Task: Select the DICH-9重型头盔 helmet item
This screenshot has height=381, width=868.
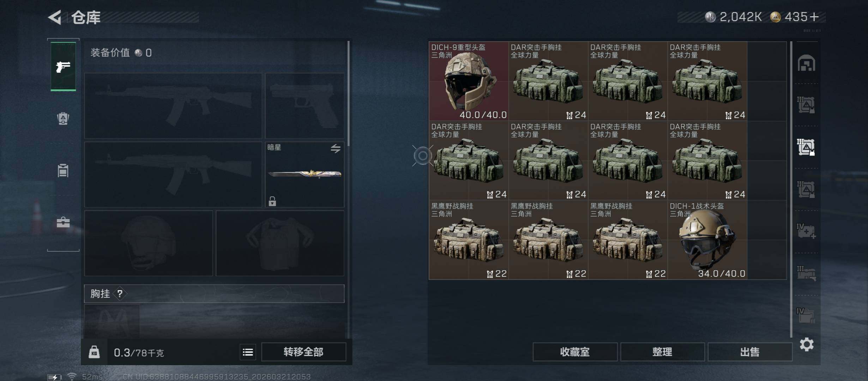Action: click(x=469, y=81)
